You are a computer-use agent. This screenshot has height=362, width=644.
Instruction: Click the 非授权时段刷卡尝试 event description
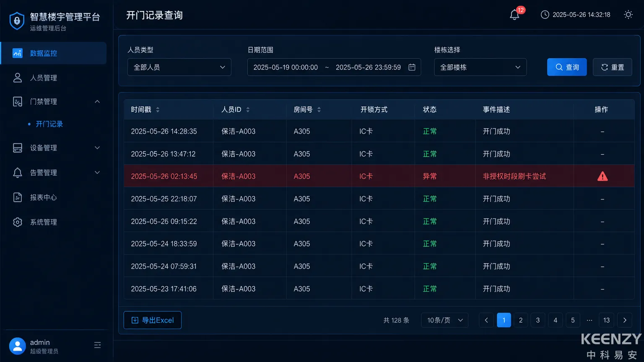pyautogui.click(x=514, y=176)
